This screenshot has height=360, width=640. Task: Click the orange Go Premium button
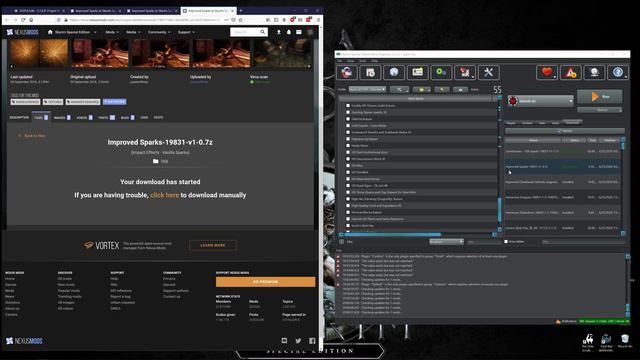[x=265, y=282]
